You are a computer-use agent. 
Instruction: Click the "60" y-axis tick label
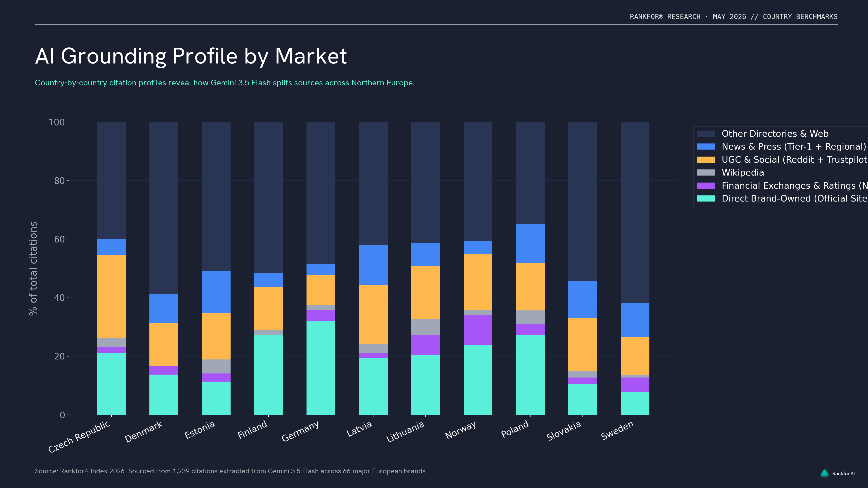coord(59,239)
